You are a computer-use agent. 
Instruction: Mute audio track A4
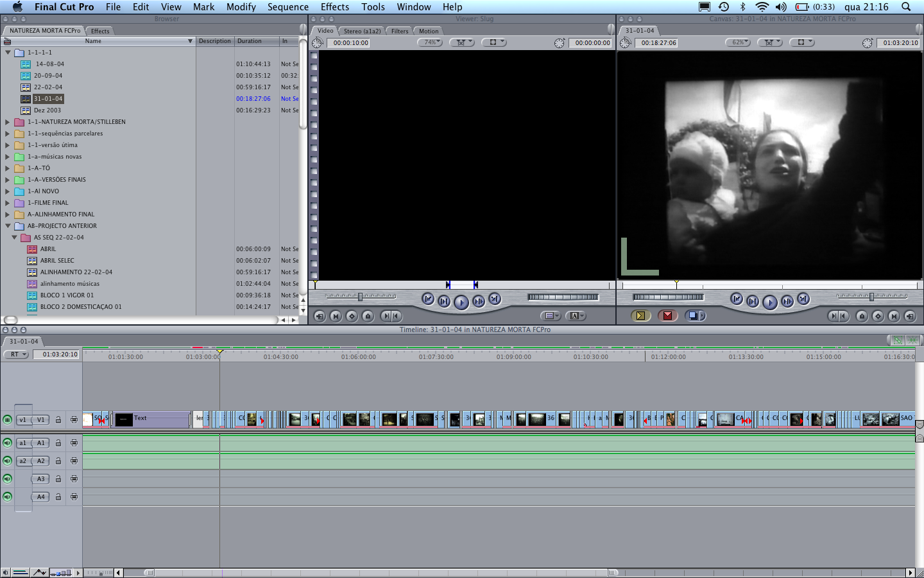7,496
